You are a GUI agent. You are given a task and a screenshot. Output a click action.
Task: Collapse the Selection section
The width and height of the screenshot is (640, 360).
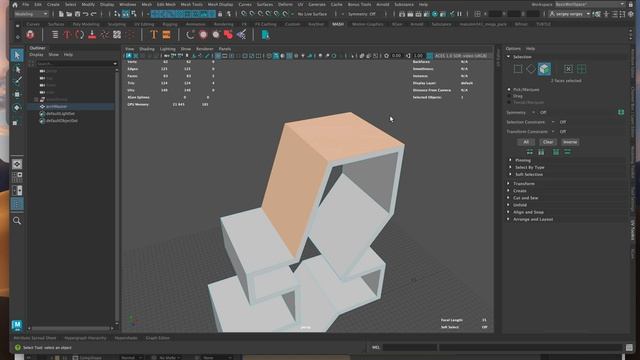click(509, 57)
